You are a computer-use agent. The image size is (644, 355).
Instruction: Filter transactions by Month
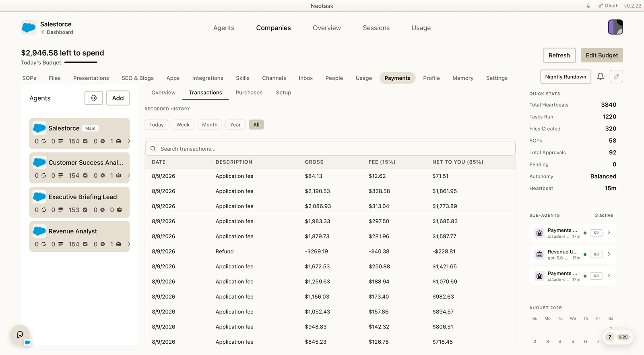(210, 125)
